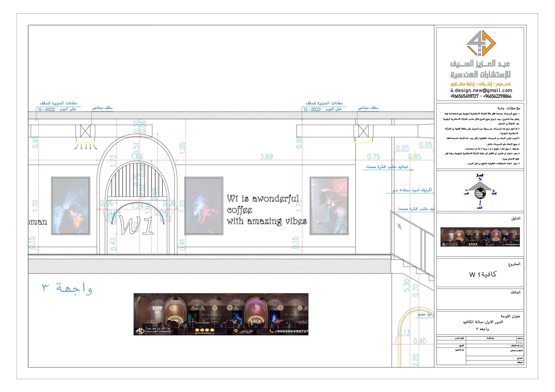Image resolution: width=555 pixels, height=392 pixels.
Task: Click the 4D company logo in title block
Action: click(481, 43)
